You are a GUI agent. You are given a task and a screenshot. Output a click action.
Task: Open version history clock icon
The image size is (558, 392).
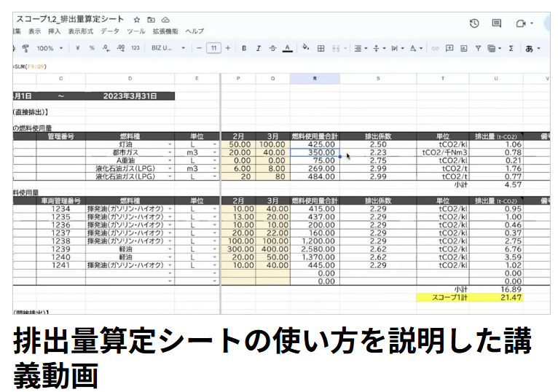[x=474, y=23]
